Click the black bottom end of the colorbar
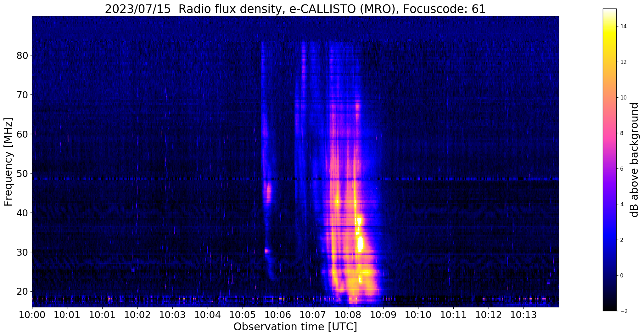The height and width of the screenshot is (336, 644). click(609, 308)
